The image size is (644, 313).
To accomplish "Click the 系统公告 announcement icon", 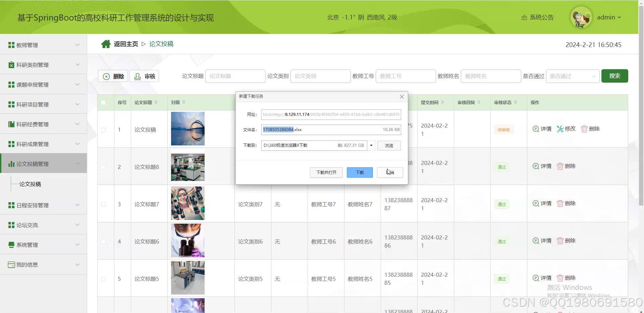I will (x=524, y=17).
